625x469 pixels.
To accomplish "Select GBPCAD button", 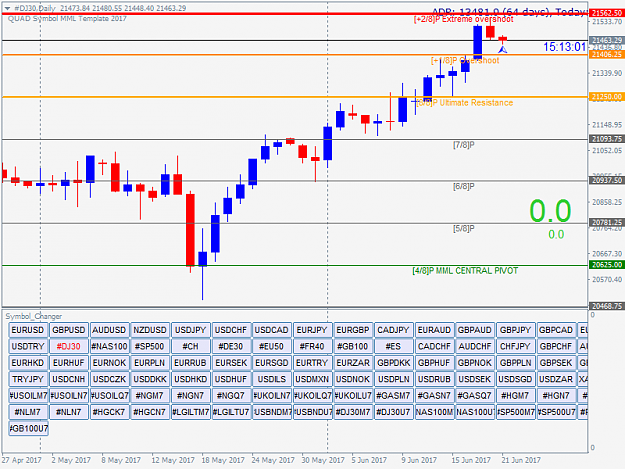I will point(556,330).
